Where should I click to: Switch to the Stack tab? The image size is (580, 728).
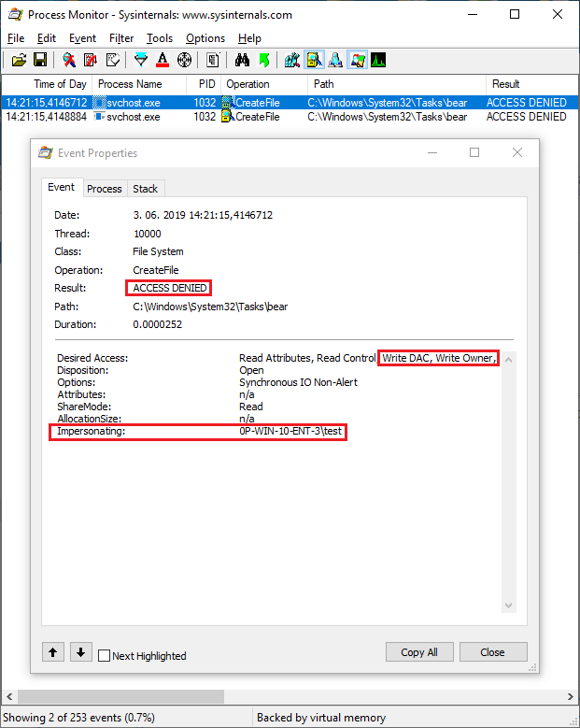point(145,189)
